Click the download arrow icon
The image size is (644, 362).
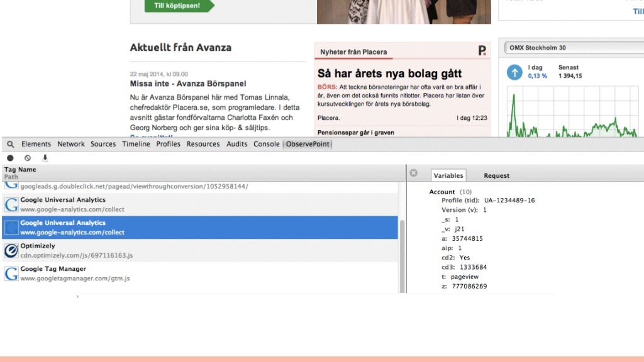pyautogui.click(x=45, y=158)
